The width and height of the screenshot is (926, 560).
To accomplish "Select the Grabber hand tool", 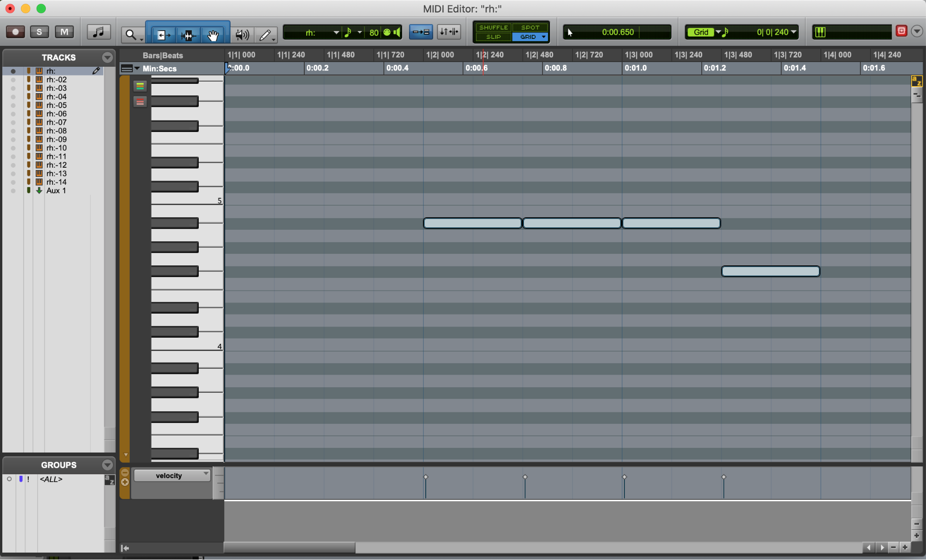I will click(213, 35).
